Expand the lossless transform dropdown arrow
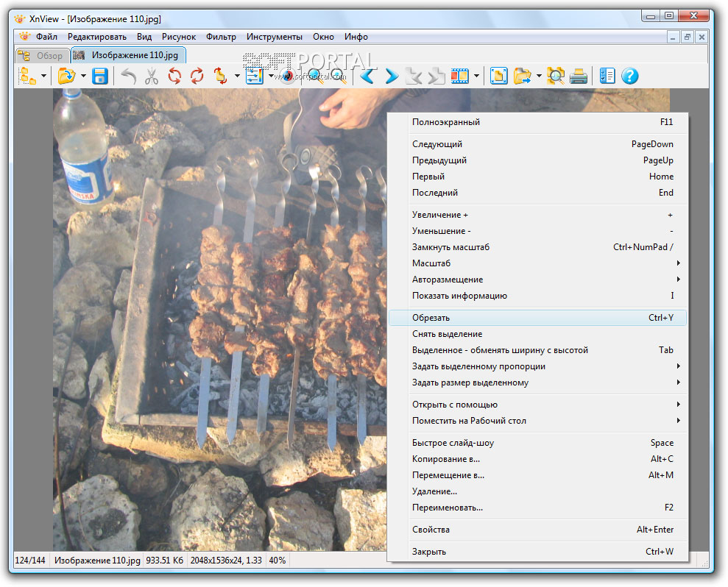Screen dimensions: 728x587 pos(237,76)
